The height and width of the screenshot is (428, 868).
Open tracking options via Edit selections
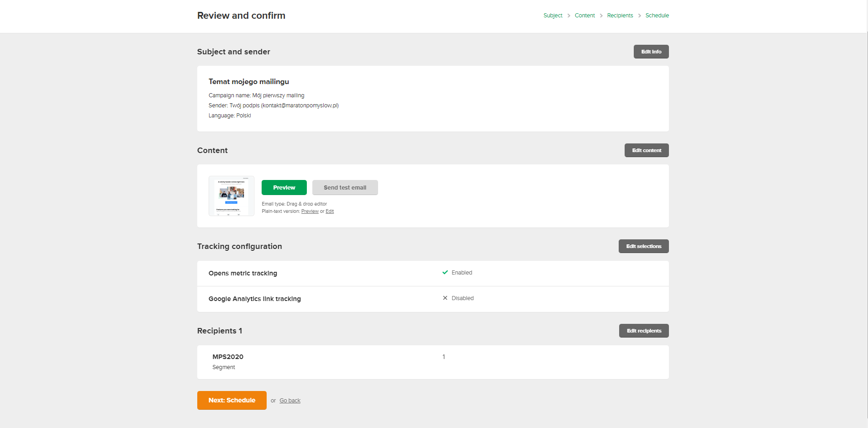643,246
